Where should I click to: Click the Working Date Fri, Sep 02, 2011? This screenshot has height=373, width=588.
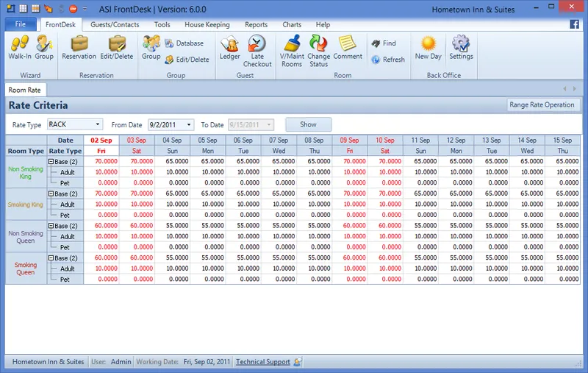[x=207, y=362]
